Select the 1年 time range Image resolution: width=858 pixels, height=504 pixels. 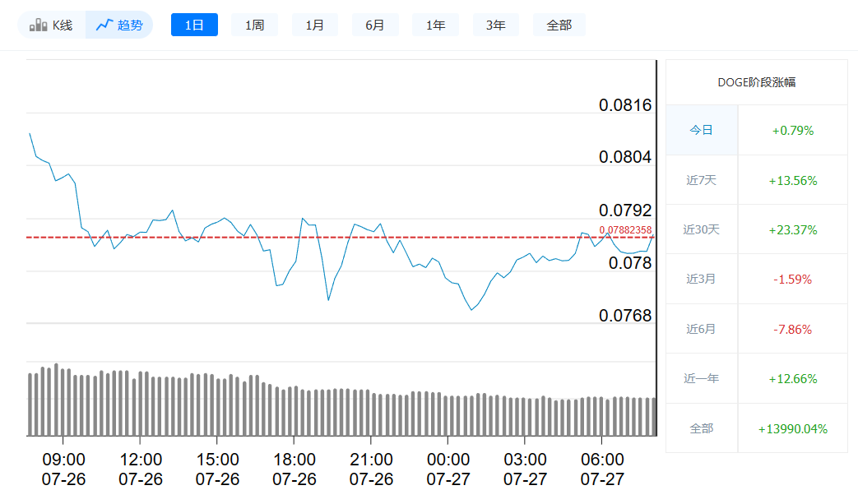[x=435, y=24]
